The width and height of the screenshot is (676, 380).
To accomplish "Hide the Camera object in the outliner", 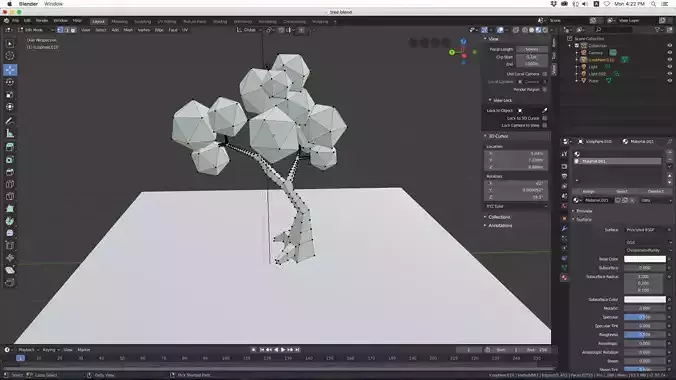I will [670, 53].
